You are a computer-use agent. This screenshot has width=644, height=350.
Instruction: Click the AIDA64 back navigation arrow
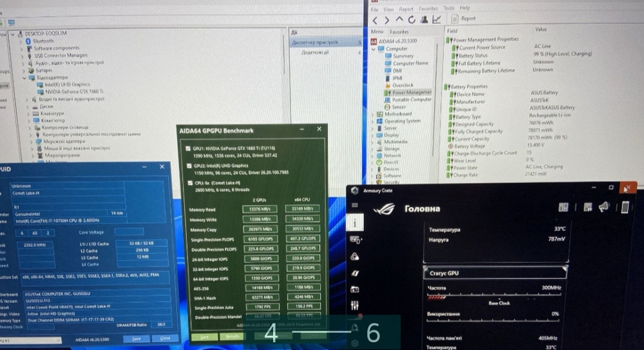coord(377,19)
